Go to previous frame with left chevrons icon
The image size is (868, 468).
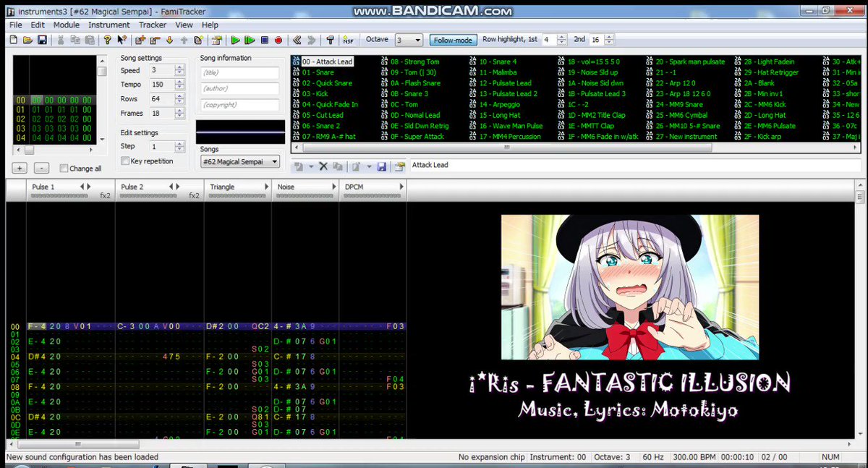click(x=297, y=40)
